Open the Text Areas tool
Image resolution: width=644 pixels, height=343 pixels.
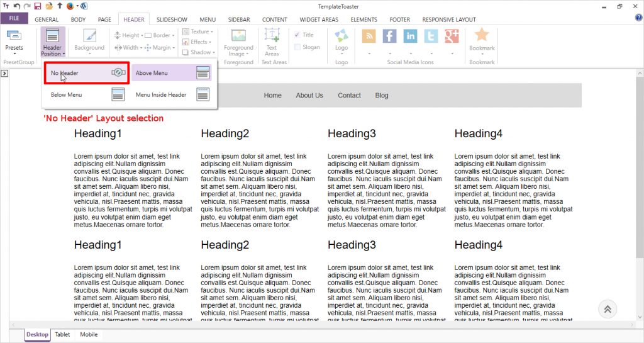[x=272, y=42]
